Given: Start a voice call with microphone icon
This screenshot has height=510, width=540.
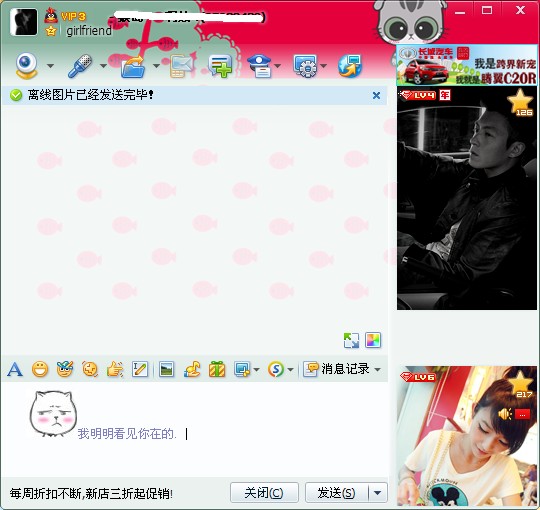Looking at the screenshot, I should tap(80, 65).
